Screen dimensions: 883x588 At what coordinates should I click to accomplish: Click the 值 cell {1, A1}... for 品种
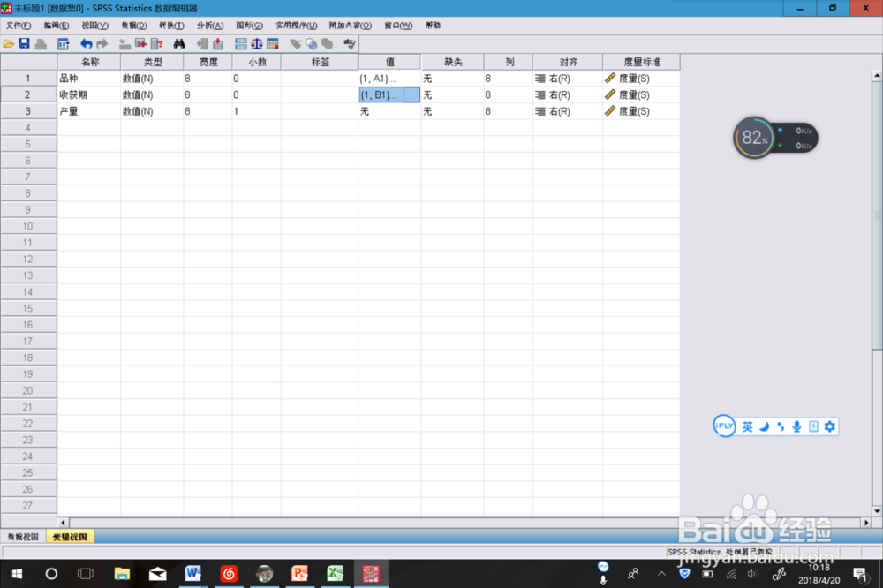point(389,79)
